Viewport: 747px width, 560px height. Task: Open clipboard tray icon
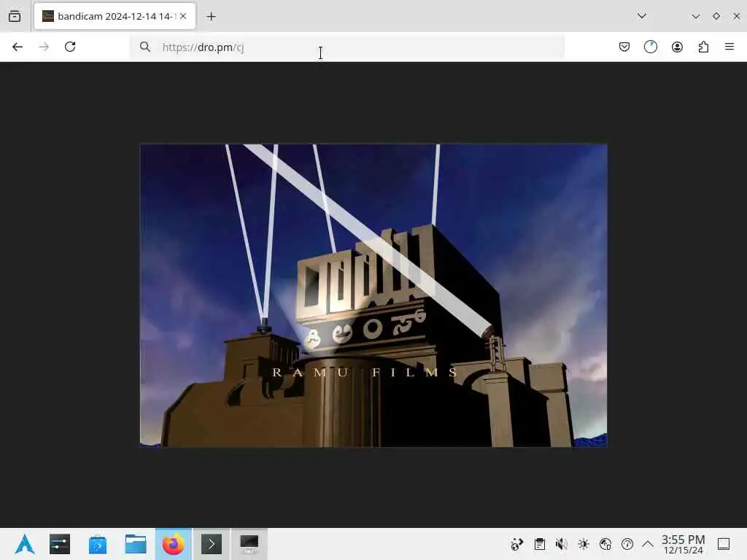540,544
